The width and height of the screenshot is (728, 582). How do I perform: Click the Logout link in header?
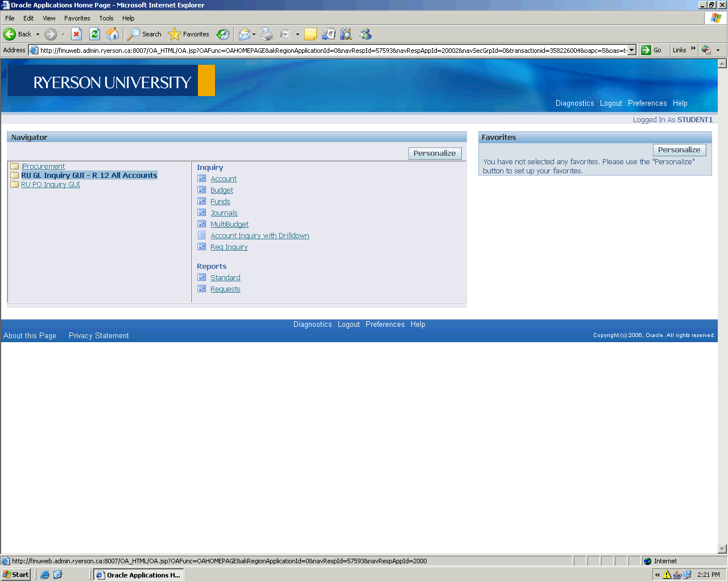coord(611,103)
